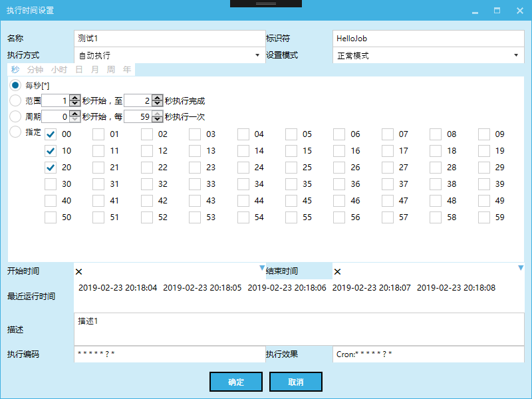Screen dimensions: 532x399
Task: Clear the 开始时间 value with its X icon
Action: 78,271
